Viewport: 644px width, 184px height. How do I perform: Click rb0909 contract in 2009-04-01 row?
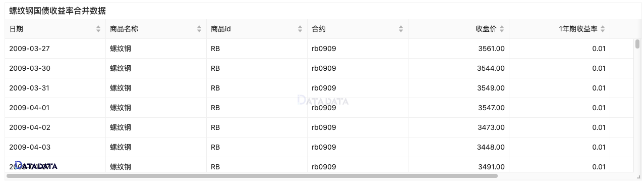pyautogui.click(x=324, y=108)
